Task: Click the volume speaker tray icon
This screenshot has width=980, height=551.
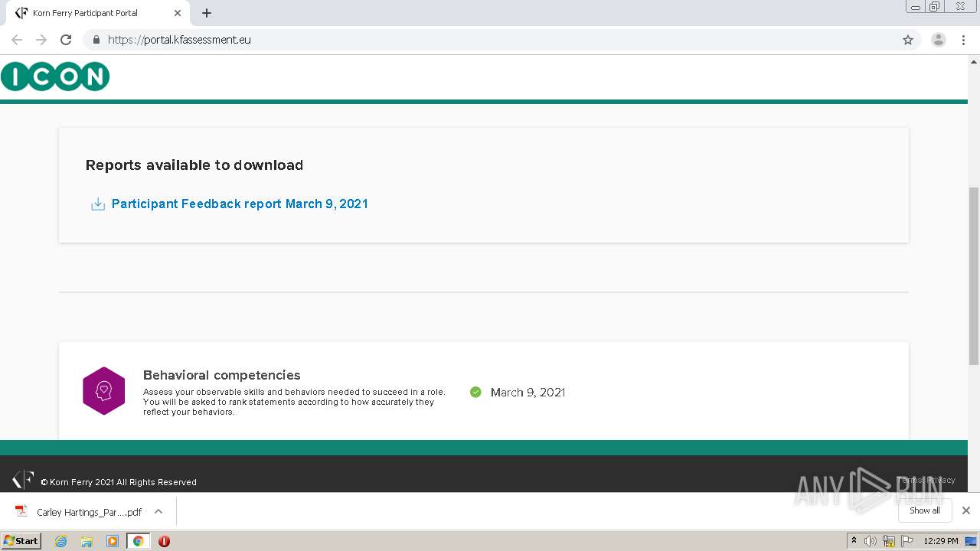Action: pyautogui.click(x=871, y=541)
